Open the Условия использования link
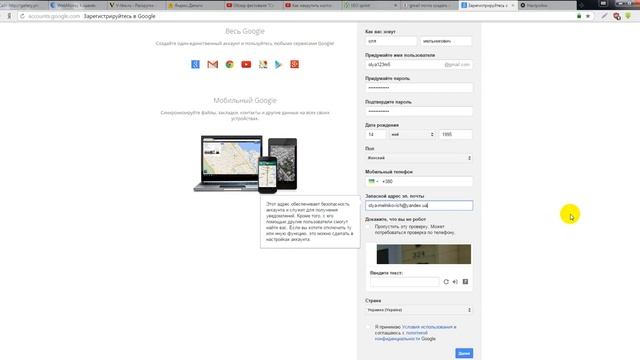 tap(427, 327)
